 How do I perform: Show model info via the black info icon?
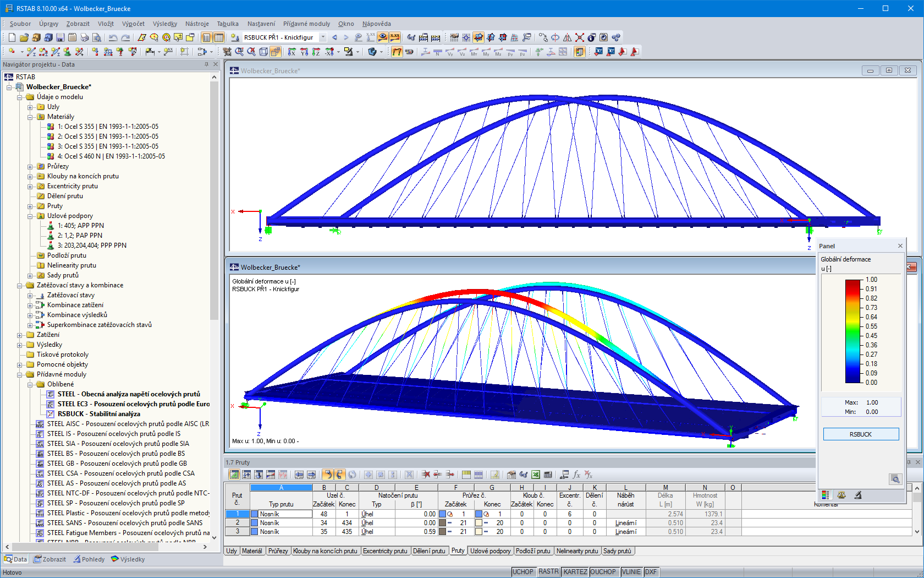pos(592,37)
